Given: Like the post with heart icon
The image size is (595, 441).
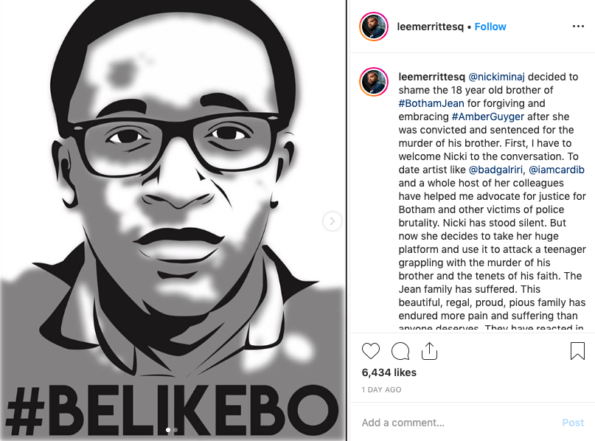Looking at the screenshot, I should [370, 351].
